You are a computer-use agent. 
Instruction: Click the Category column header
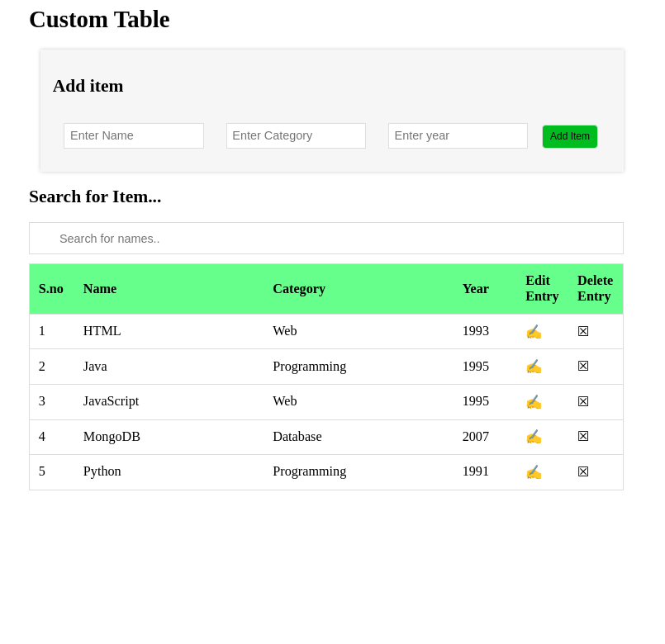point(299,289)
